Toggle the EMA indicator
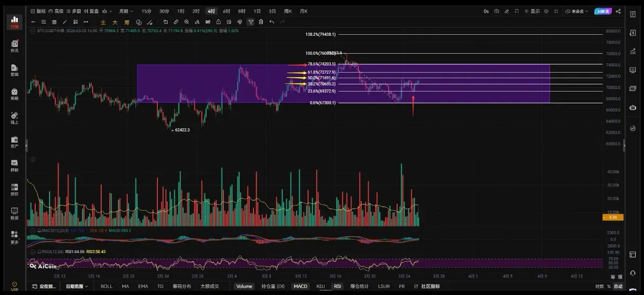The height and width of the screenshot is (295, 644). 143,286
